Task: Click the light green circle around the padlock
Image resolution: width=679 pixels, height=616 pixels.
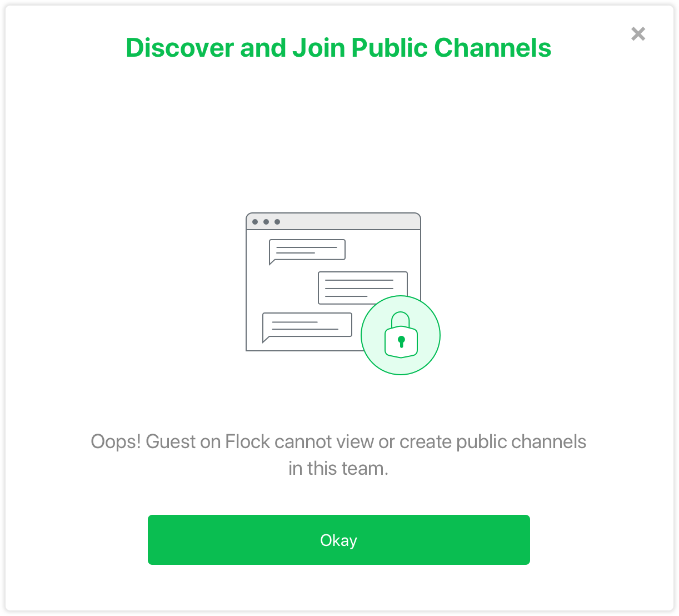Action: click(x=401, y=335)
